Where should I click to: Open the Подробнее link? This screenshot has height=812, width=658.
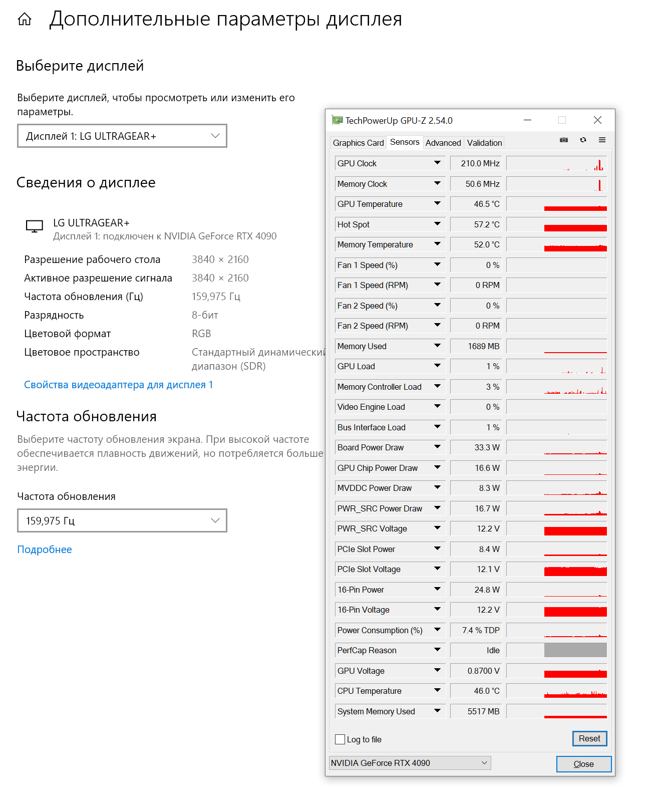(45, 550)
